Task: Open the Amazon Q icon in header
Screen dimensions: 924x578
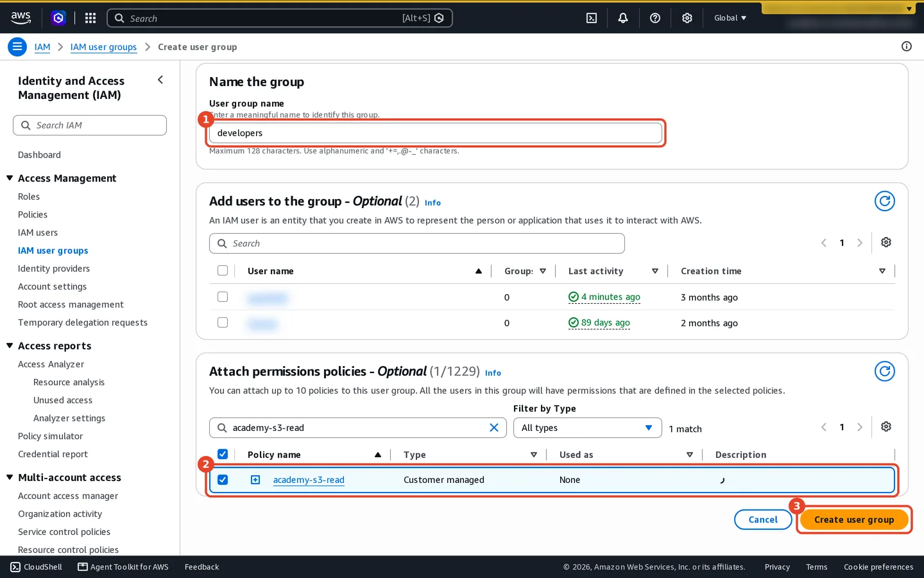Action: click(x=58, y=18)
